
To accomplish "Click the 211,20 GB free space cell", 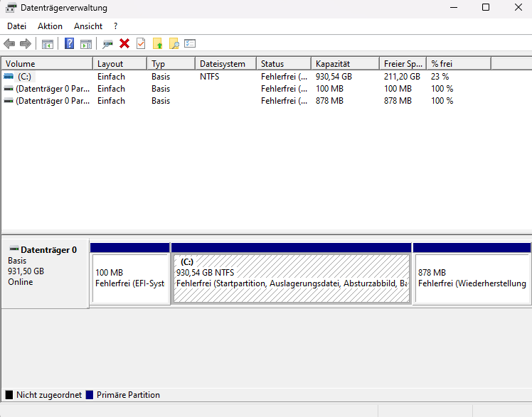I will pos(402,77).
